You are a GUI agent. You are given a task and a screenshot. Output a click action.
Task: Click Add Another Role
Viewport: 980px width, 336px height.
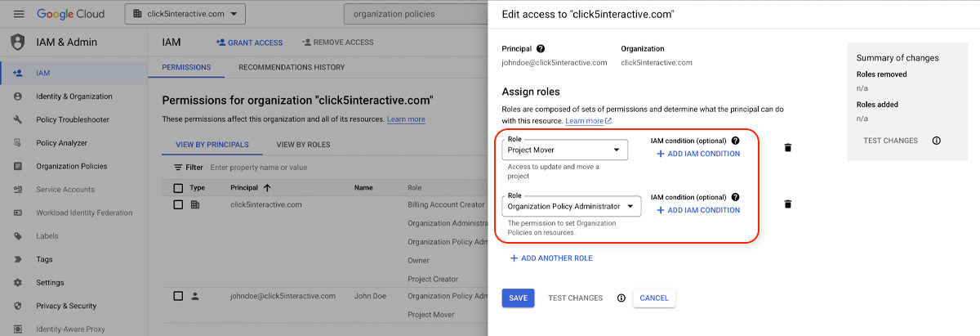551,258
